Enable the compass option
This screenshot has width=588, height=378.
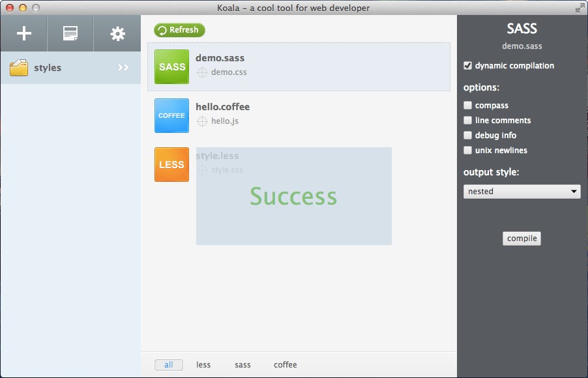pos(467,105)
